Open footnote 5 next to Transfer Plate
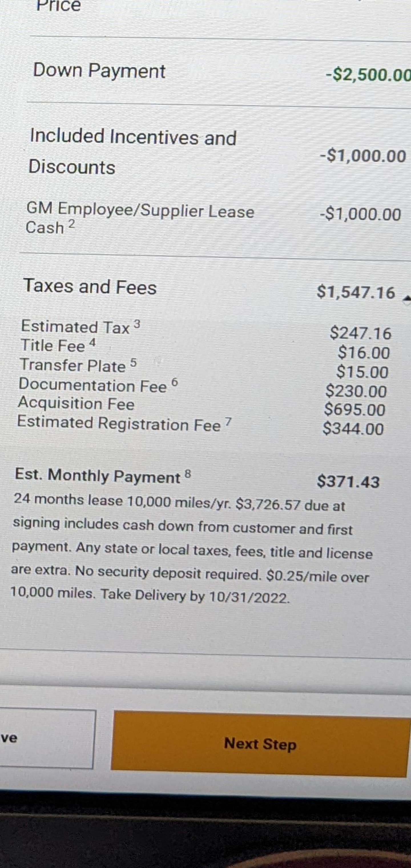The height and width of the screenshot is (868, 411). tap(133, 363)
